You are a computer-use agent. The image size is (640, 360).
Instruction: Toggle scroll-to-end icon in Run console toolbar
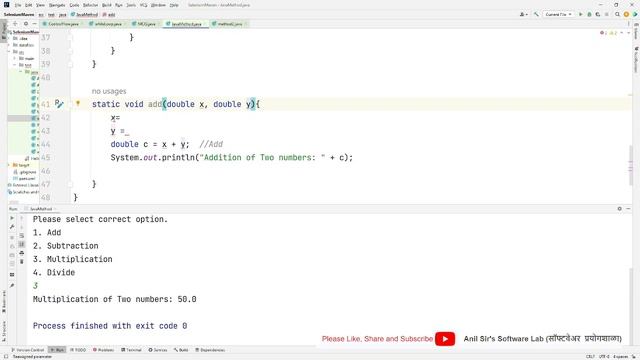(x=22, y=244)
